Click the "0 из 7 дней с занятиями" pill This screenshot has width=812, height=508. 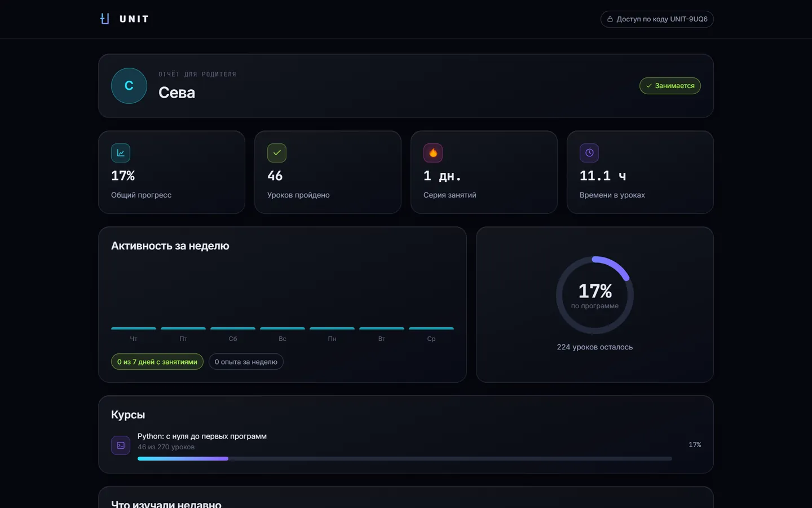tap(157, 362)
